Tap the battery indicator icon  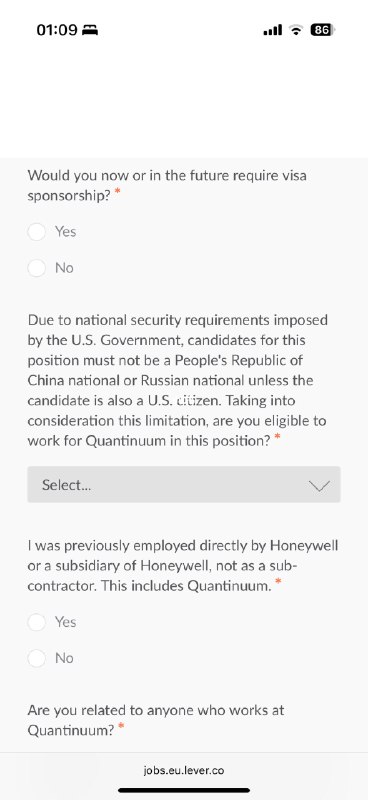[323, 30]
